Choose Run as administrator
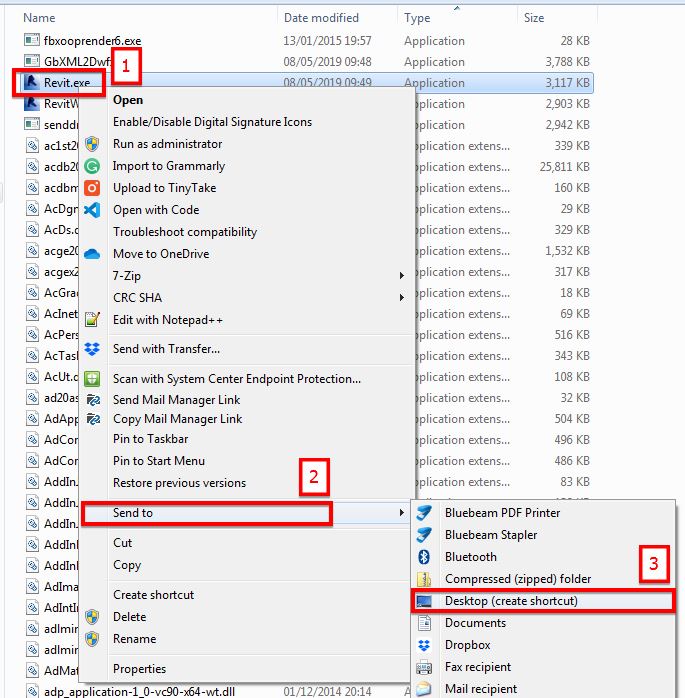Viewport: 685px width, 698px height. point(167,144)
